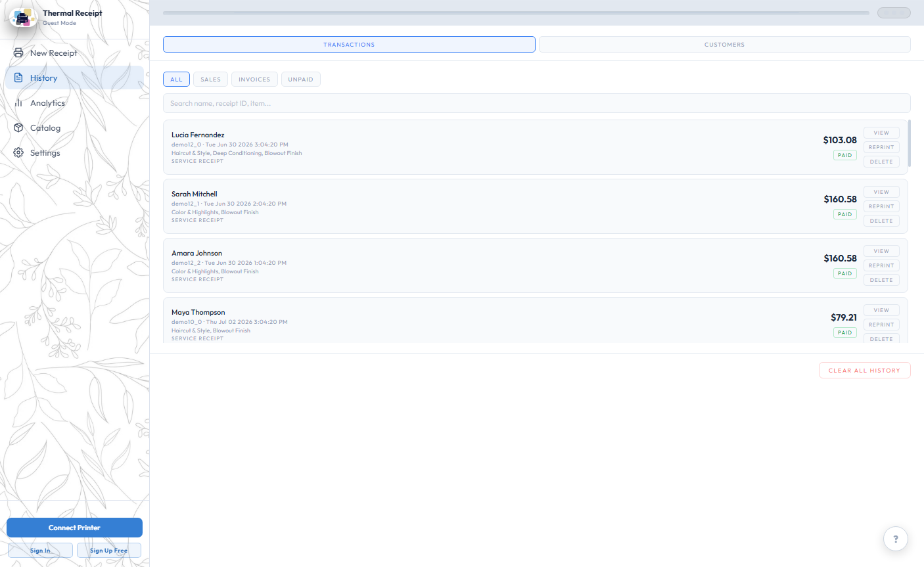View Amara Johnson's receipt
This screenshot has height=567, width=924.
click(881, 251)
